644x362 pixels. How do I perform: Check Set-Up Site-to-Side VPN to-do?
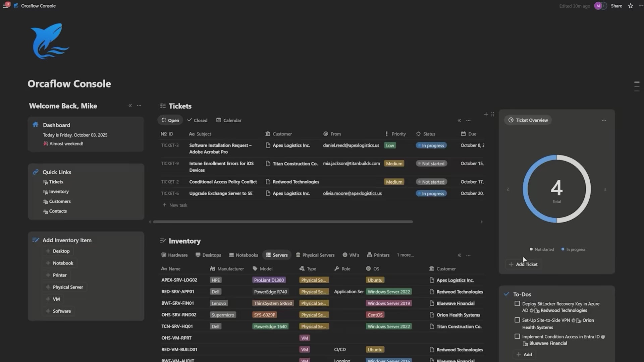[517, 320]
